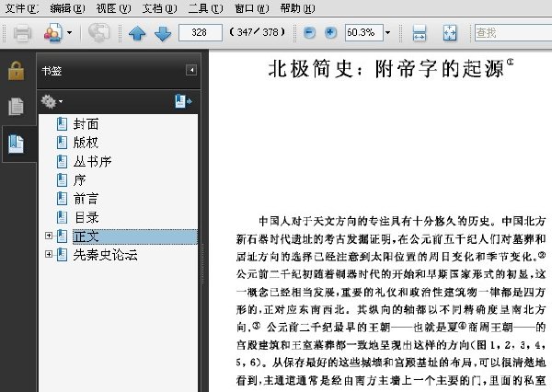Select the 目录 bookmark

tap(86, 217)
